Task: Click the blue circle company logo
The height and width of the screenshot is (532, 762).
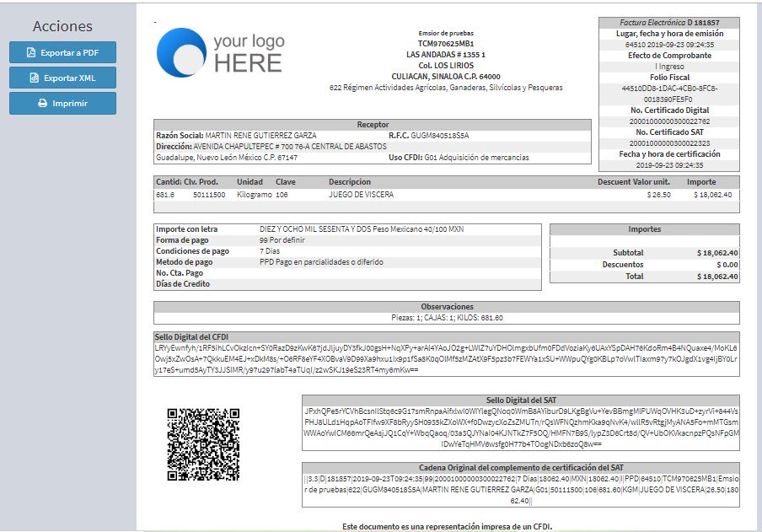Action: click(x=180, y=52)
